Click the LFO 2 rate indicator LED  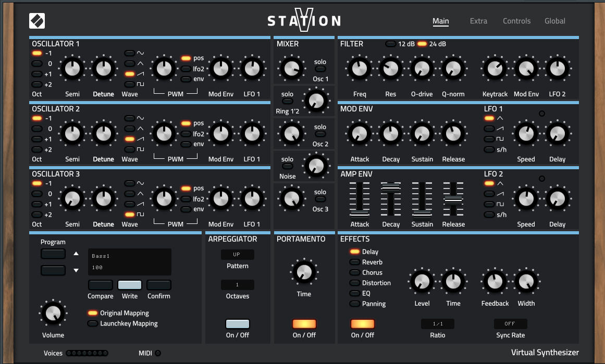(542, 179)
